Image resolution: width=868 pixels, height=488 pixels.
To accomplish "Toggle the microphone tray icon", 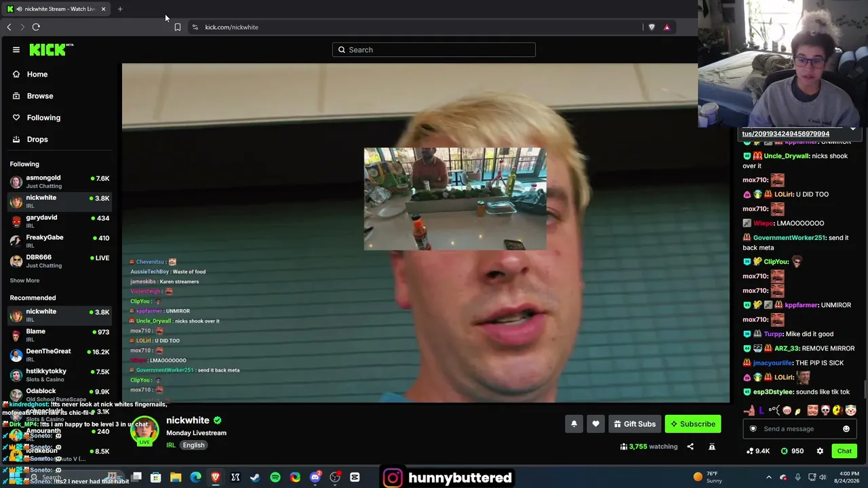I will [x=797, y=477].
